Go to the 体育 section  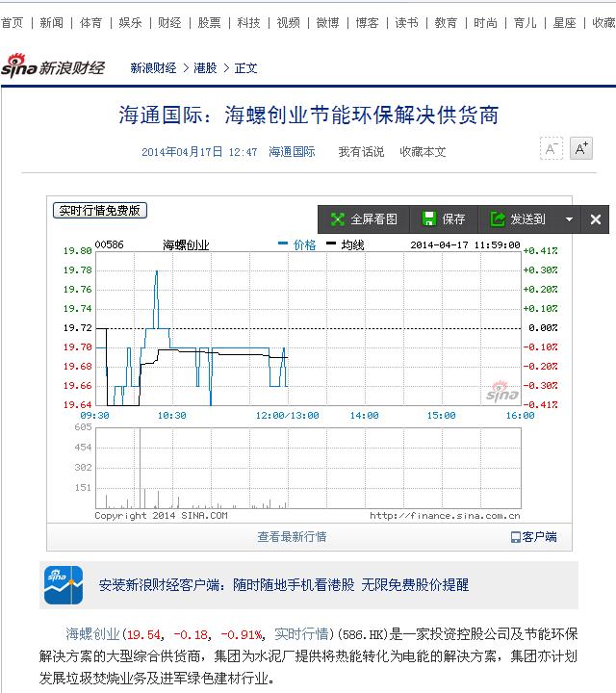tap(91, 22)
